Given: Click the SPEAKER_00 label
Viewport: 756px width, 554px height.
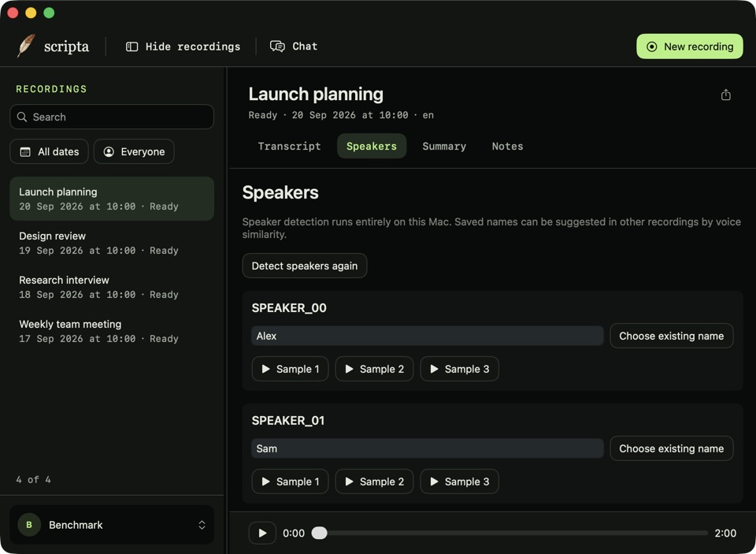Looking at the screenshot, I should point(289,308).
